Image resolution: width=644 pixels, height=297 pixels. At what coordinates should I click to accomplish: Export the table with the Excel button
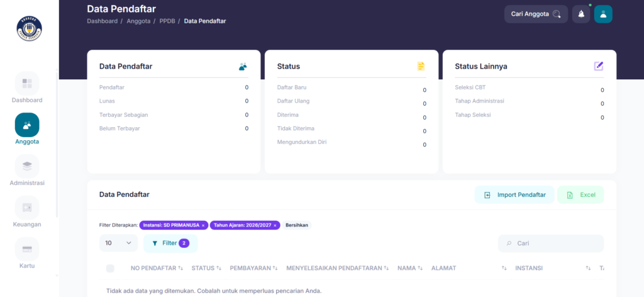(580, 194)
